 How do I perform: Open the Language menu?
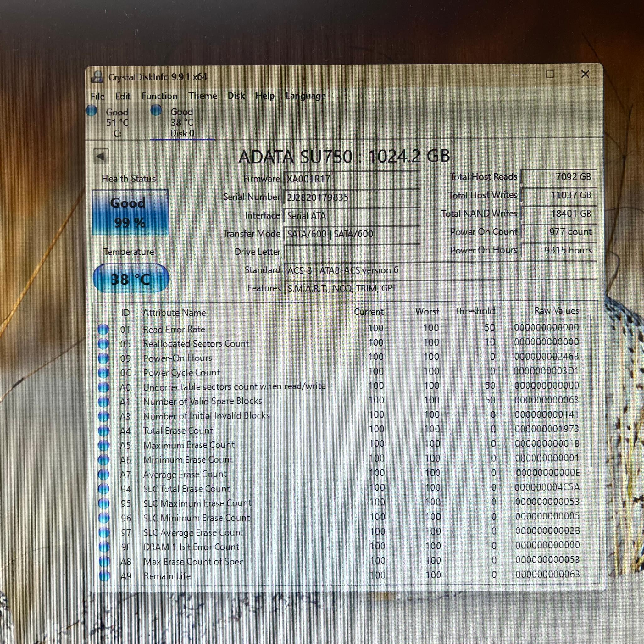tap(305, 96)
